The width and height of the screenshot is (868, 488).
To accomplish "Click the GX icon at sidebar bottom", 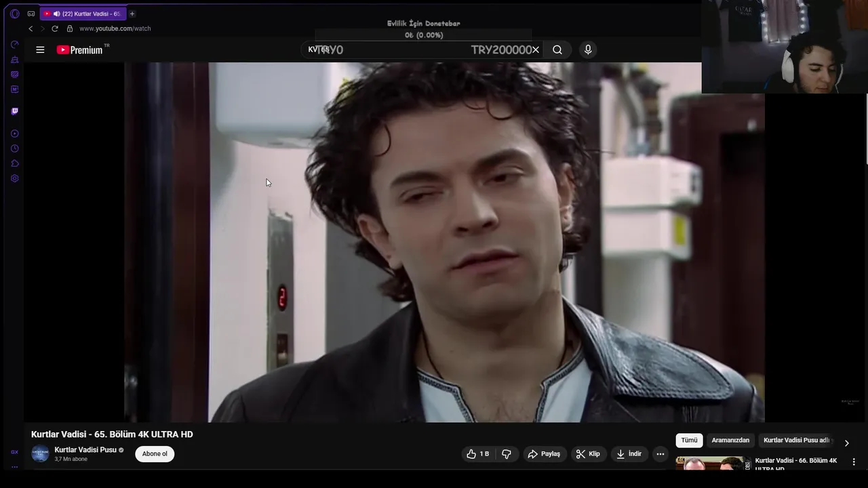I will click(15, 452).
